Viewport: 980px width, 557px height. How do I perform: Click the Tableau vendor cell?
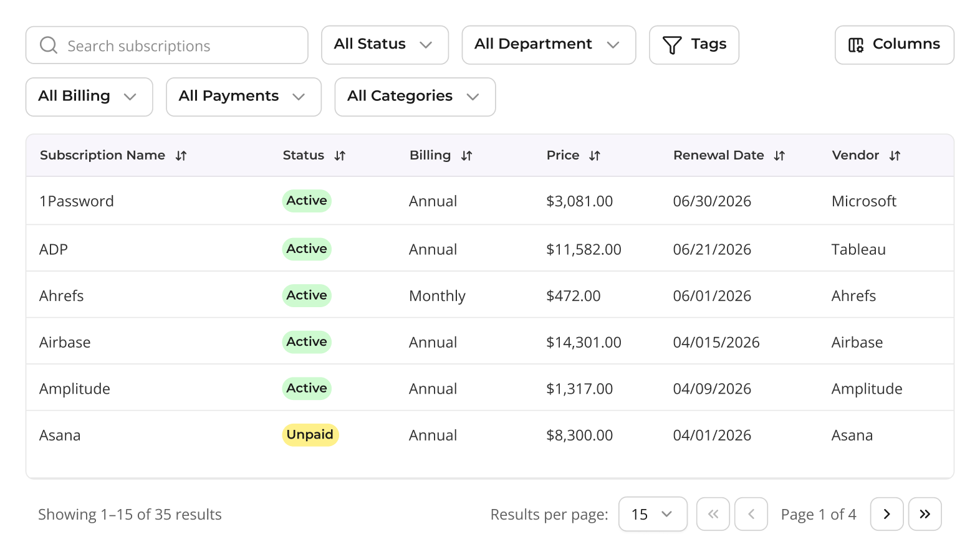coord(858,249)
